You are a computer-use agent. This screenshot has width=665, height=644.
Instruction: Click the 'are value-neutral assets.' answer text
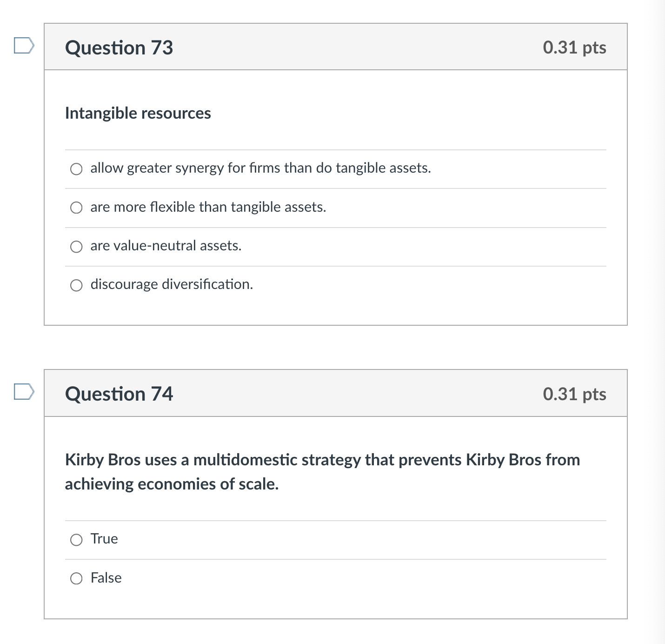(x=166, y=246)
